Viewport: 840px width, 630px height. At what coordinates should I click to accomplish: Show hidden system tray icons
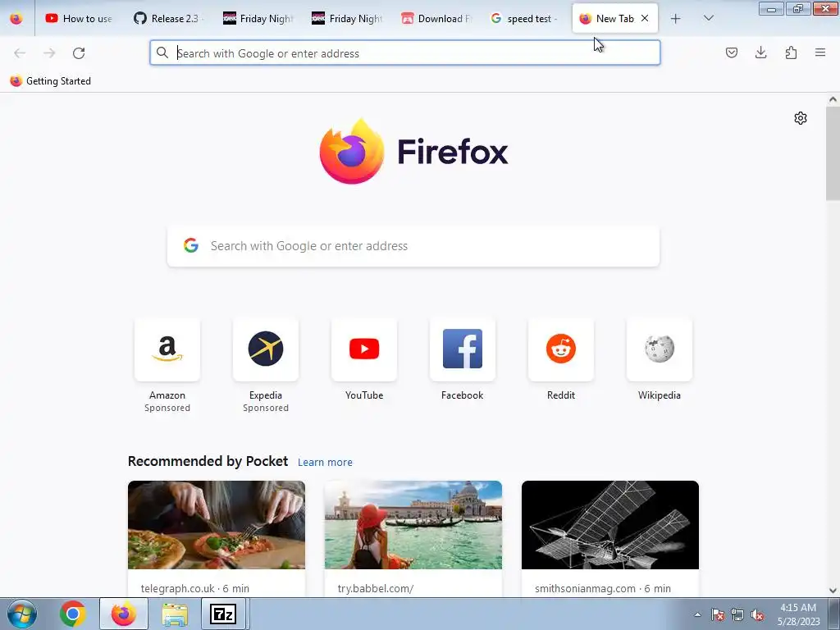tap(697, 614)
